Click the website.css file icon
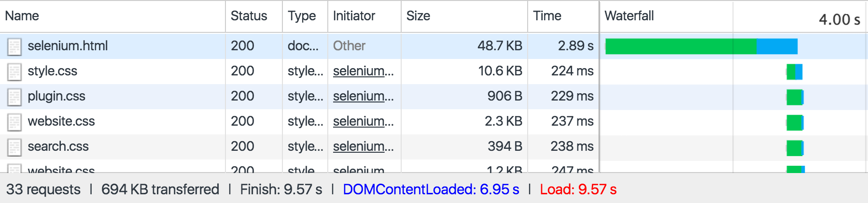The height and width of the screenshot is (203, 868). point(14,122)
